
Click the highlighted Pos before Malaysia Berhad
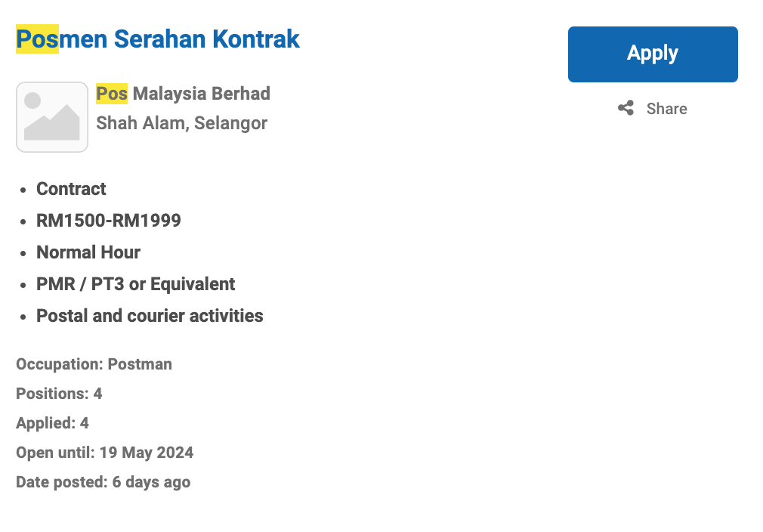(112, 94)
